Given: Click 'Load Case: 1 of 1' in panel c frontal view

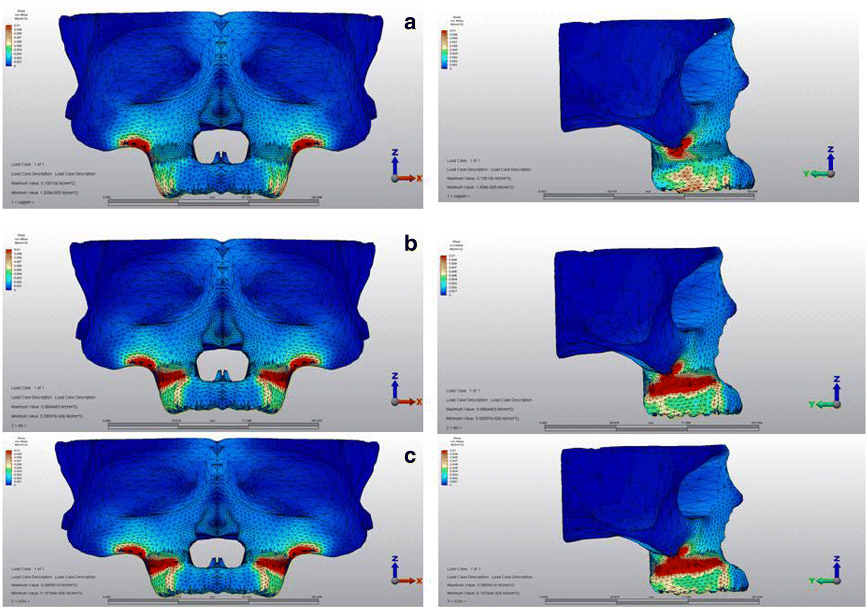Looking at the screenshot, I should [27, 569].
